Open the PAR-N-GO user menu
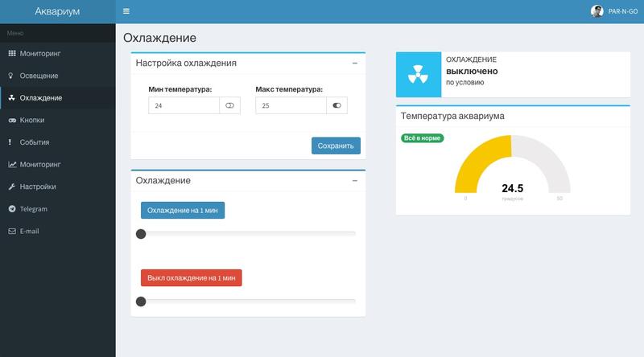This screenshot has height=357, width=644. 614,11
